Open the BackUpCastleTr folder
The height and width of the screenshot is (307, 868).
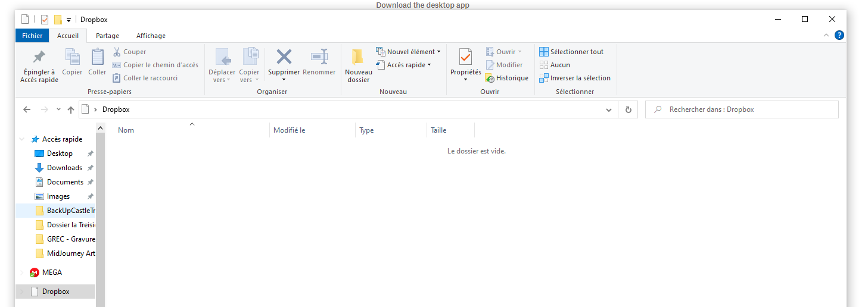[x=65, y=211]
